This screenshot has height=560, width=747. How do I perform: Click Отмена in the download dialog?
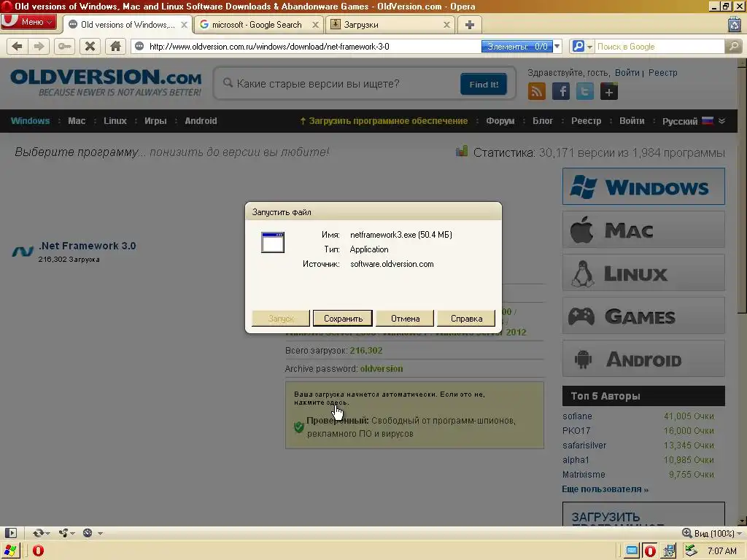pyautogui.click(x=405, y=319)
